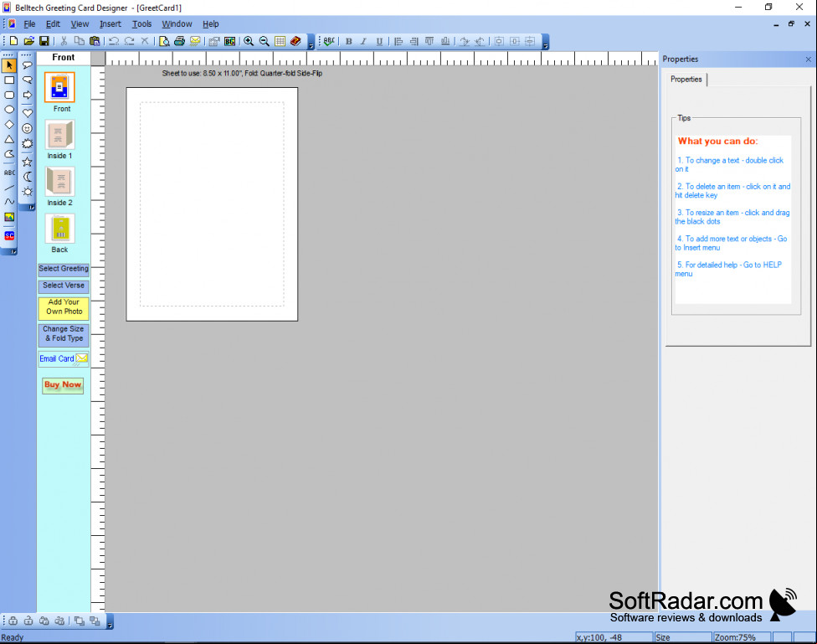
Task: Toggle italic formatting
Action: pyautogui.click(x=363, y=41)
